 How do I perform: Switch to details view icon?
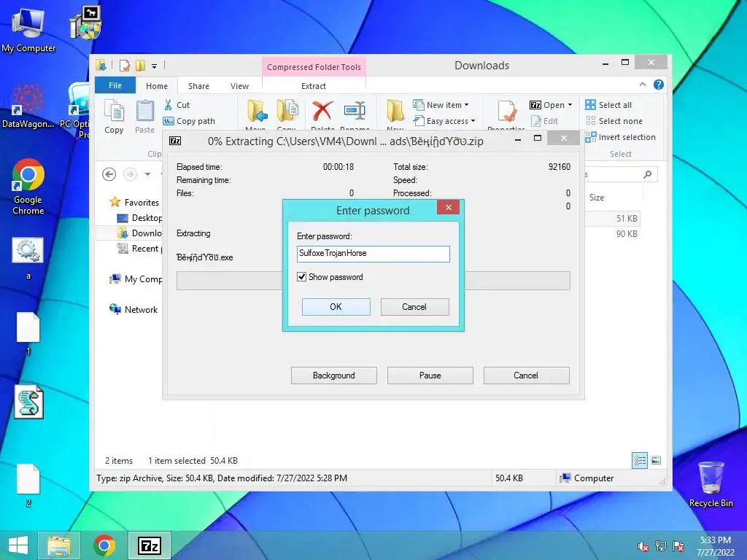pyautogui.click(x=640, y=460)
